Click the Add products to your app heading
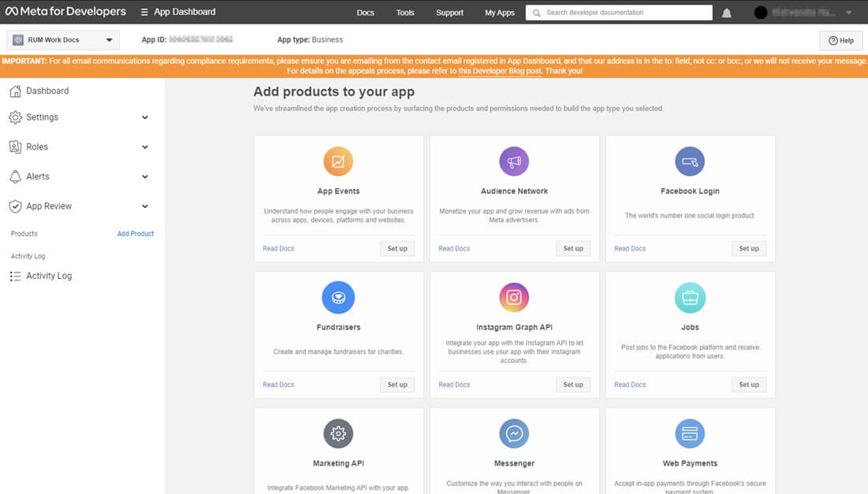The height and width of the screenshot is (494, 868). click(x=333, y=91)
